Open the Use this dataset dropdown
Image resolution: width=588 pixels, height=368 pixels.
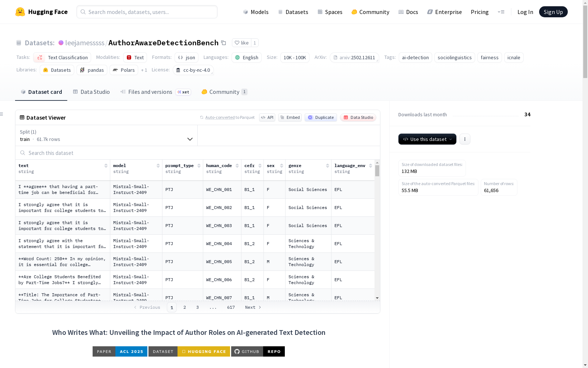(427, 139)
